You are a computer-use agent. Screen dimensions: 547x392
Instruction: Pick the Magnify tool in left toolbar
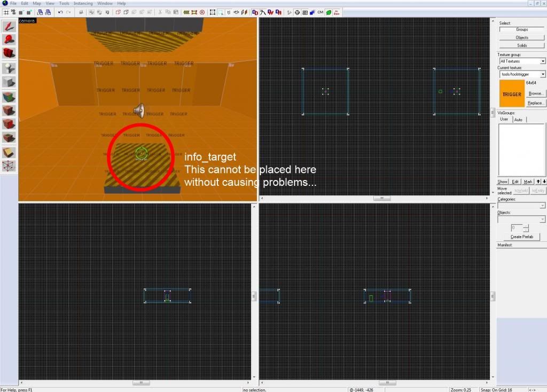9,40
